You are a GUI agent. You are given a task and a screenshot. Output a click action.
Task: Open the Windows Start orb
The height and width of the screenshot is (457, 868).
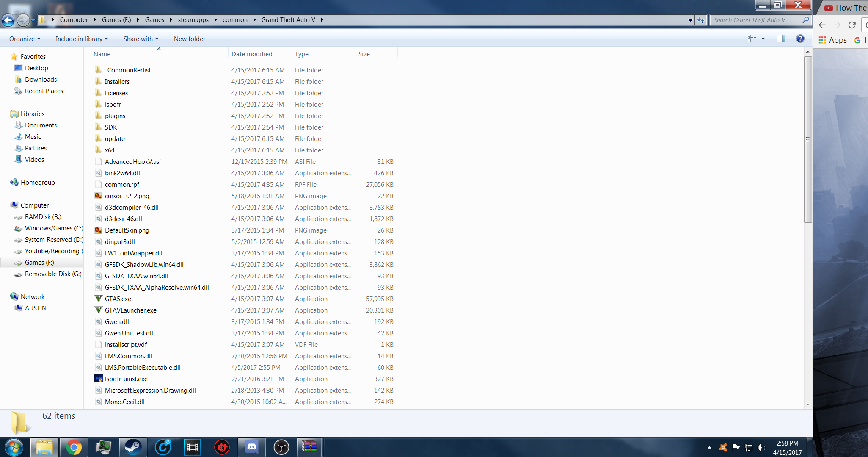pyautogui.click(x=14, y=447)
